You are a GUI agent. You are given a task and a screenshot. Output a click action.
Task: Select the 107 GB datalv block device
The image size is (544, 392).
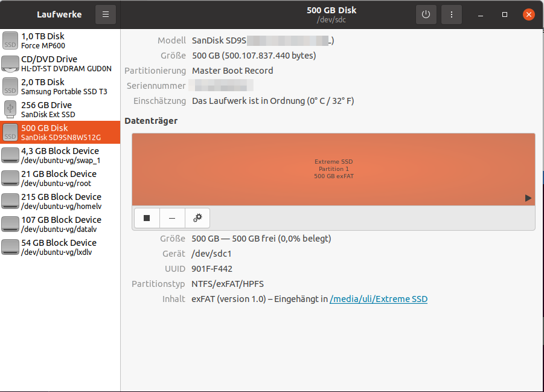click(60, 224)
